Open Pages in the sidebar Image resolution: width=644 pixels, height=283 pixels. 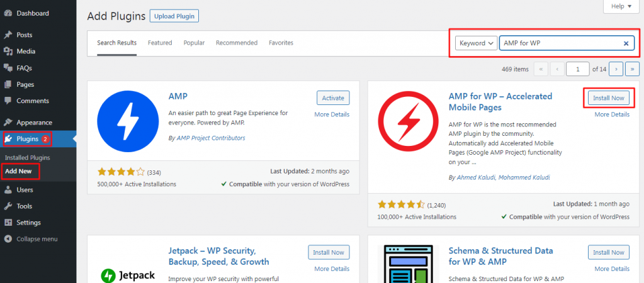[25, 84]
